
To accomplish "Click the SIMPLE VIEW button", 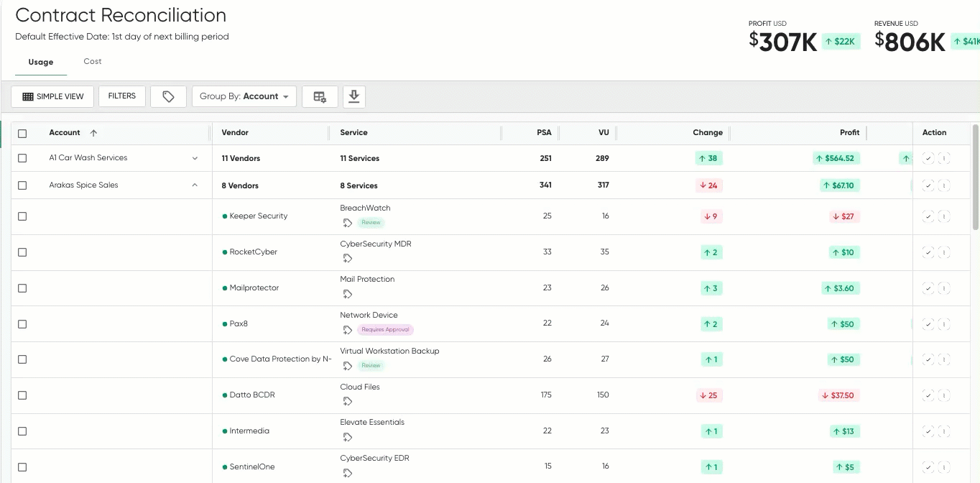I will 53,96.
